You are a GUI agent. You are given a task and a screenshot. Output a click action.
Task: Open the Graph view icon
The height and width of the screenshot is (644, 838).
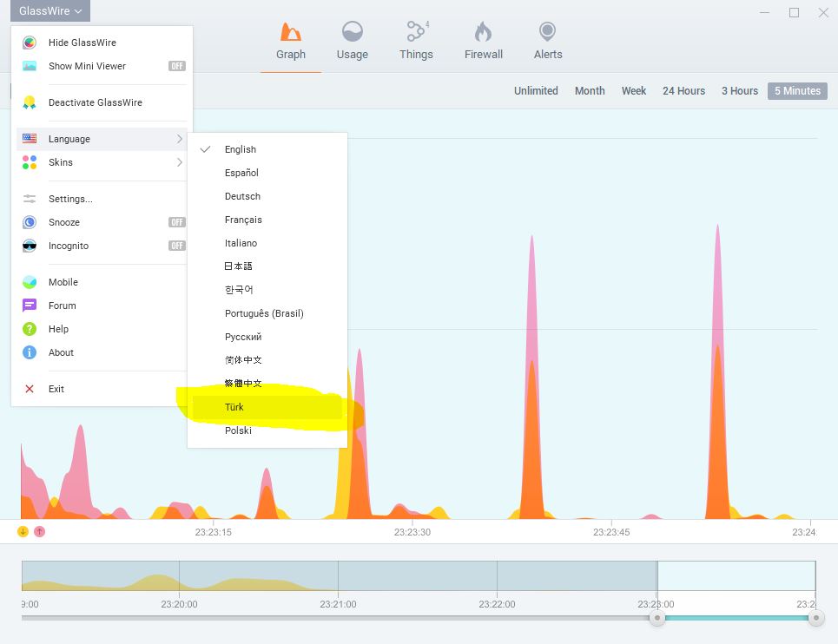(x=291, y=32)
